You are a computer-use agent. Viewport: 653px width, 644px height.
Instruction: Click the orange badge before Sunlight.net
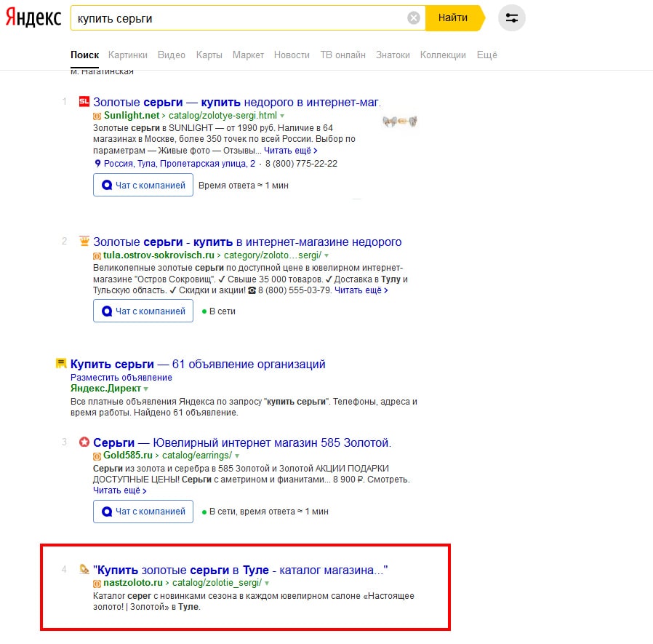coord(97,116)
